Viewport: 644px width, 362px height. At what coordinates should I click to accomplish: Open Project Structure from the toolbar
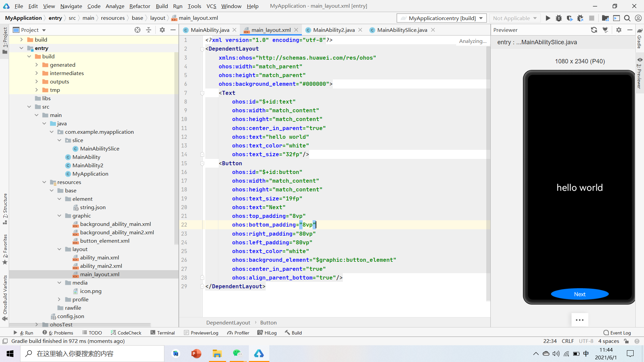[x=605, y=18]
